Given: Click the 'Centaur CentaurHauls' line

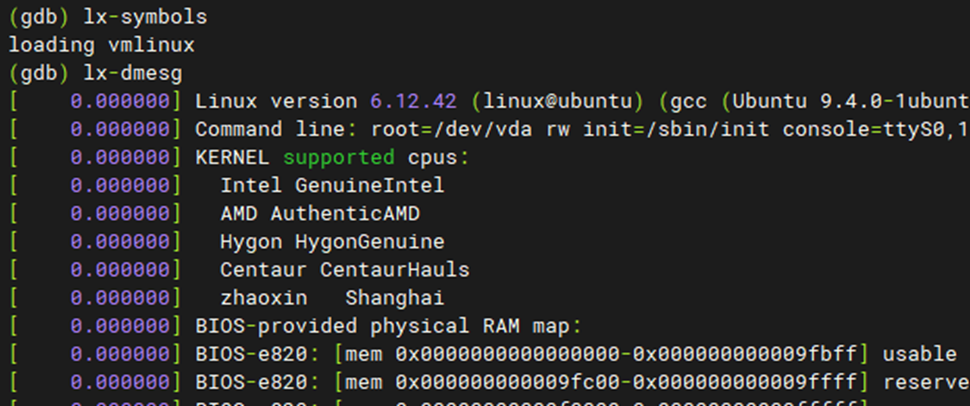Looking at the screenshot, I should 345,270.
